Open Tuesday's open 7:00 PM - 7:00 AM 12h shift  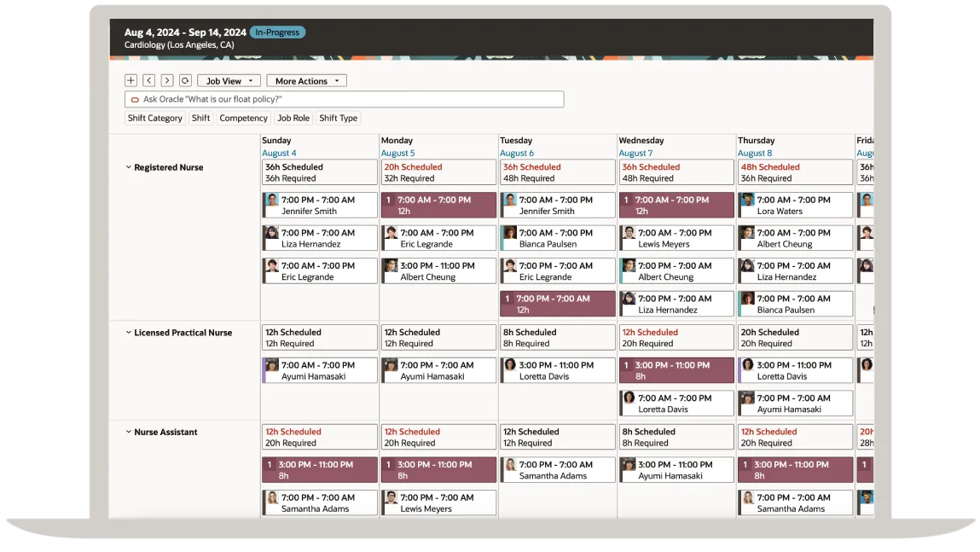click(557, 304)
